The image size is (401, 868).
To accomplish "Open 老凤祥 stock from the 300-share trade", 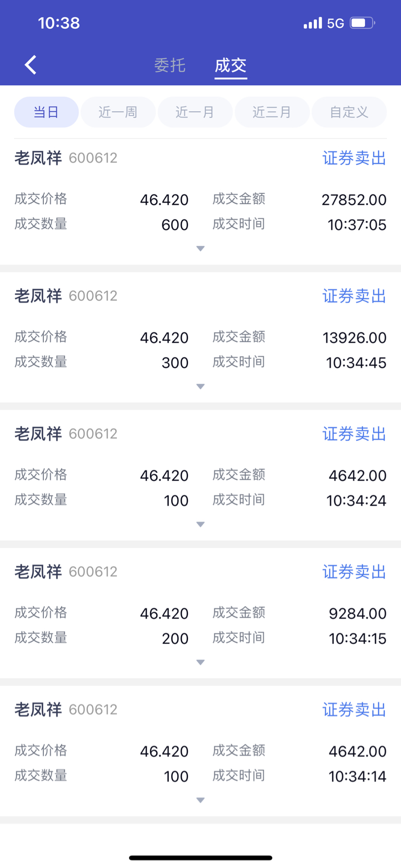I will point(38,296).
